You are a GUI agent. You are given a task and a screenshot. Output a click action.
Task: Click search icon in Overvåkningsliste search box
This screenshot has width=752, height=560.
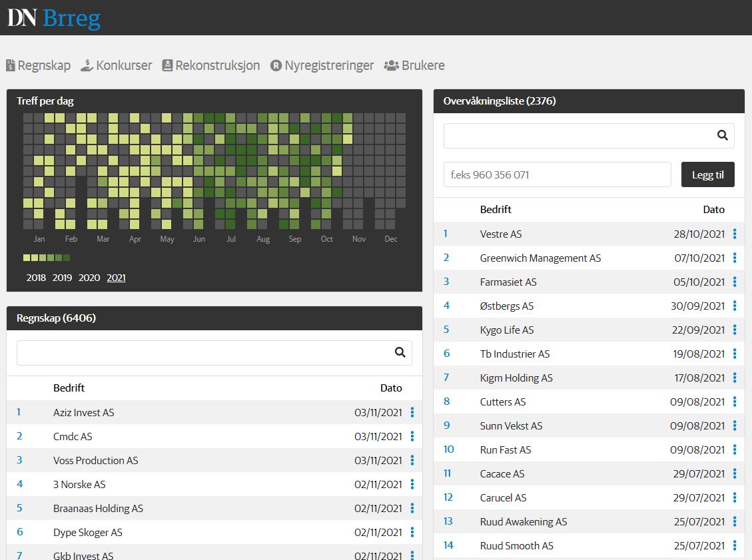click(722, 136)
